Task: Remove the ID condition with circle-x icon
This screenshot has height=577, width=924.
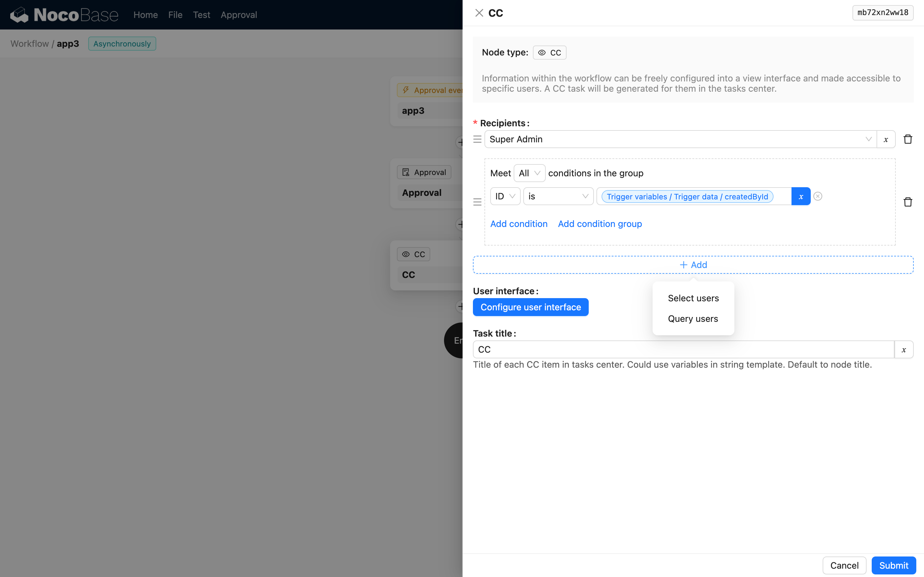Action: click(x=817, y=196)
